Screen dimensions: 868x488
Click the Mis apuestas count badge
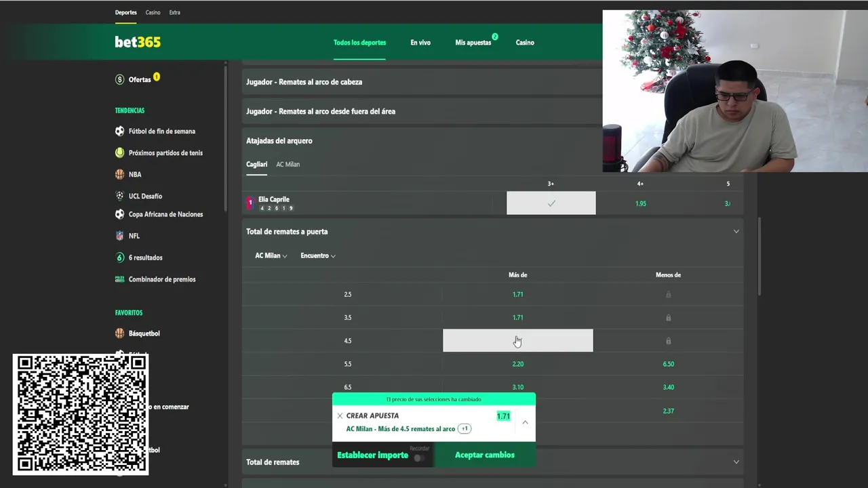[495, 37]
